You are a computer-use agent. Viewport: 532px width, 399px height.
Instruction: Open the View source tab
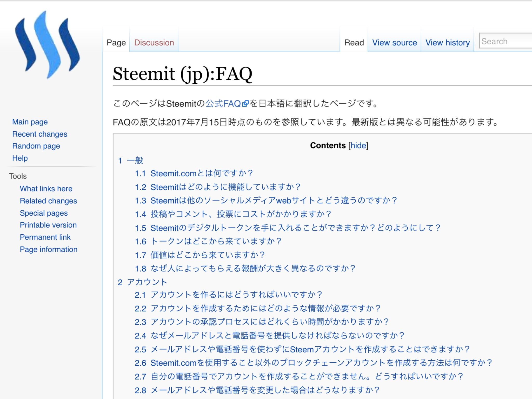(394, 43)
